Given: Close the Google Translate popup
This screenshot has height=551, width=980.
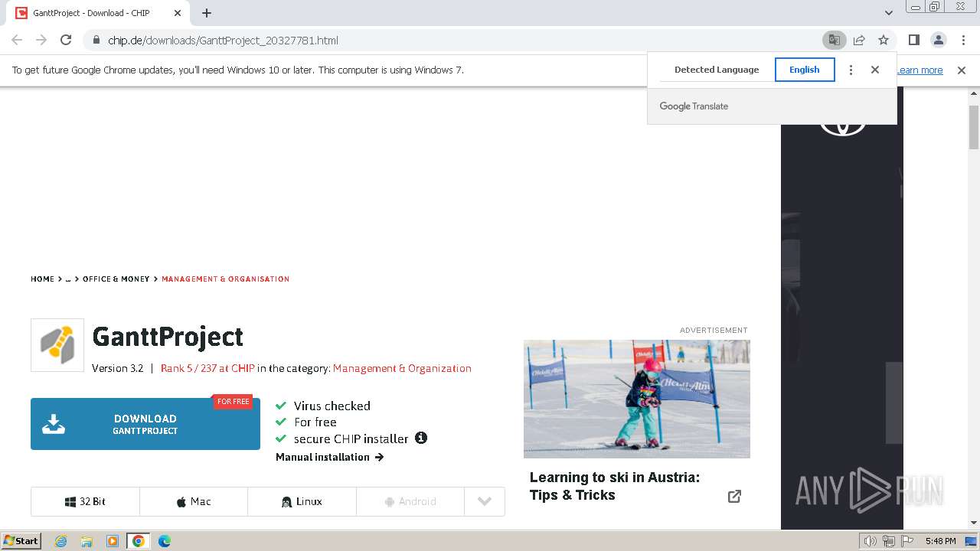Looking at the screenshot, I should (875, 70).
